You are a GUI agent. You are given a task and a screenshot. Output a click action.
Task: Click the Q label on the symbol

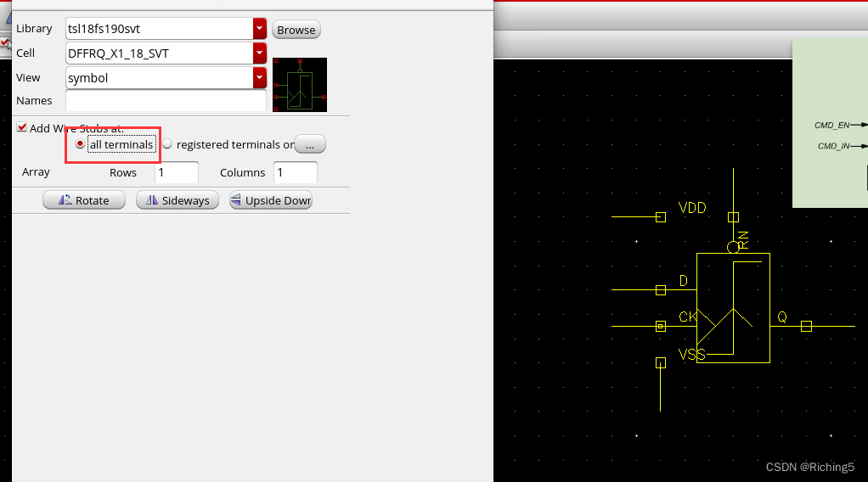click(x=782, y=317)
